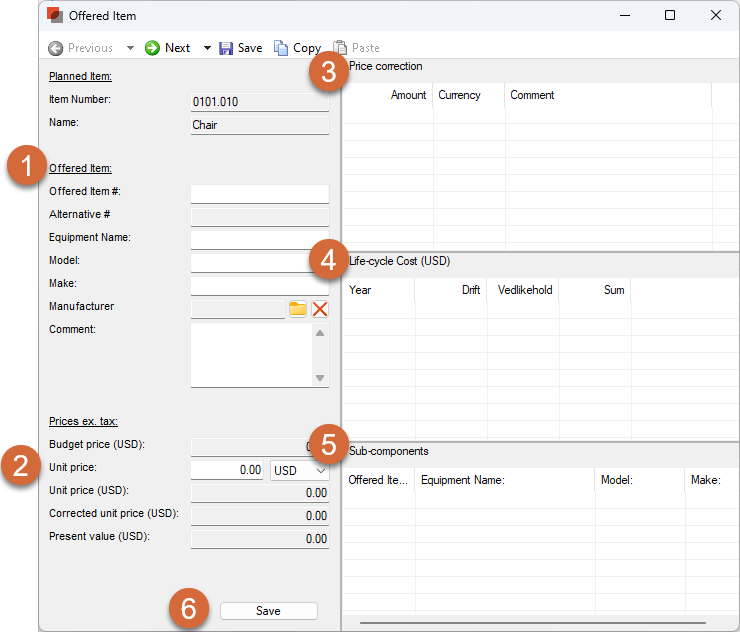
Task: Browse manufacturer with the folder icon
Action: click(x=298, y=309)
